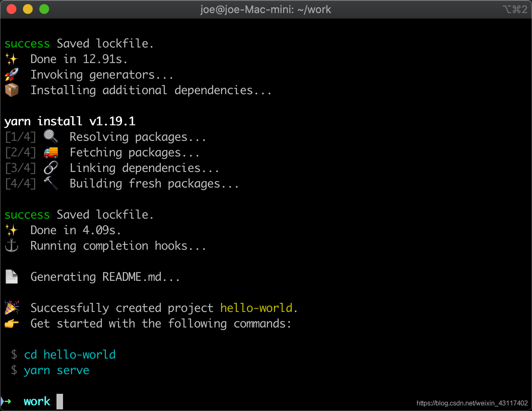Screen dimensions: 532x411
Task: Click the package box emoji before Installing additional dependencies
Action: tap(11, 90)
